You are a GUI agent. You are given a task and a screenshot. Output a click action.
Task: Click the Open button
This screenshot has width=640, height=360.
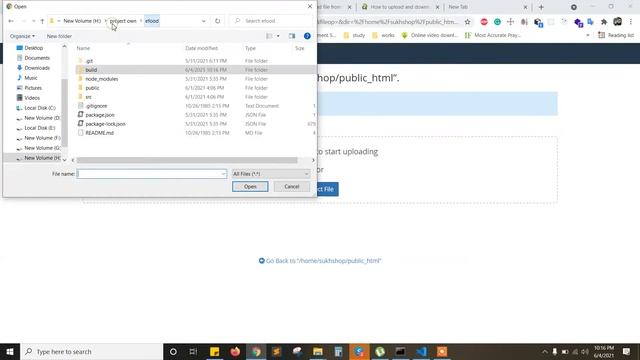[250, 187]
